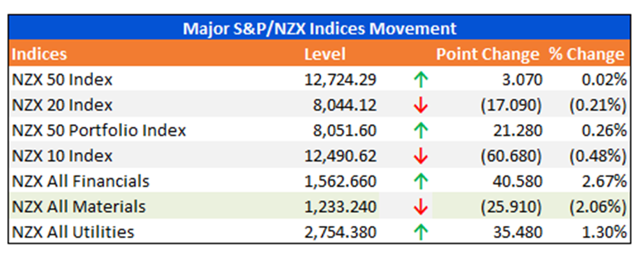Select the (2.06%) change cell

[x=597, y=207]
